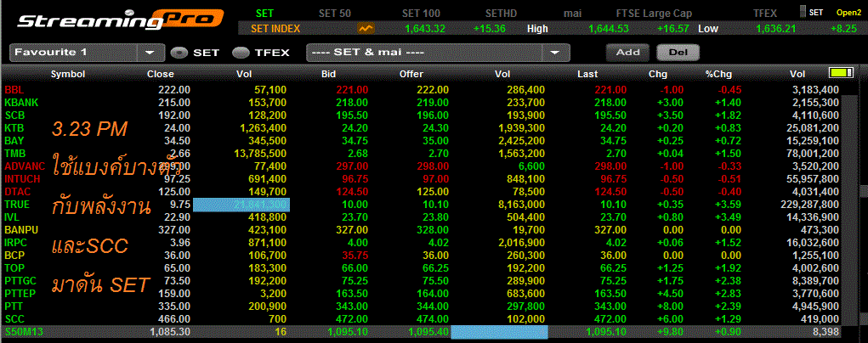The width and height of the screenshot is (868, 343).
Task: Select the PTTEP symbol
Action: [20, 293]
